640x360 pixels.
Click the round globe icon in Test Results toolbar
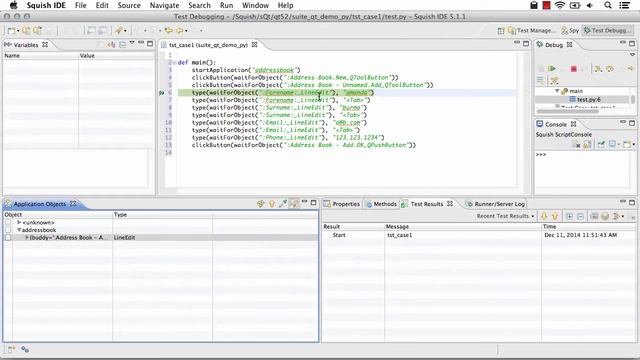click(x=605, y=216)
